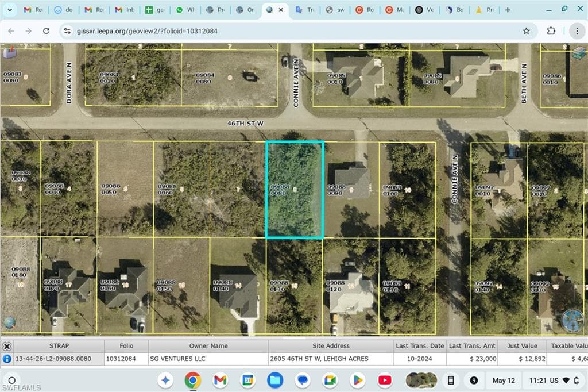Open a new browser tab

tap(508, 10)
